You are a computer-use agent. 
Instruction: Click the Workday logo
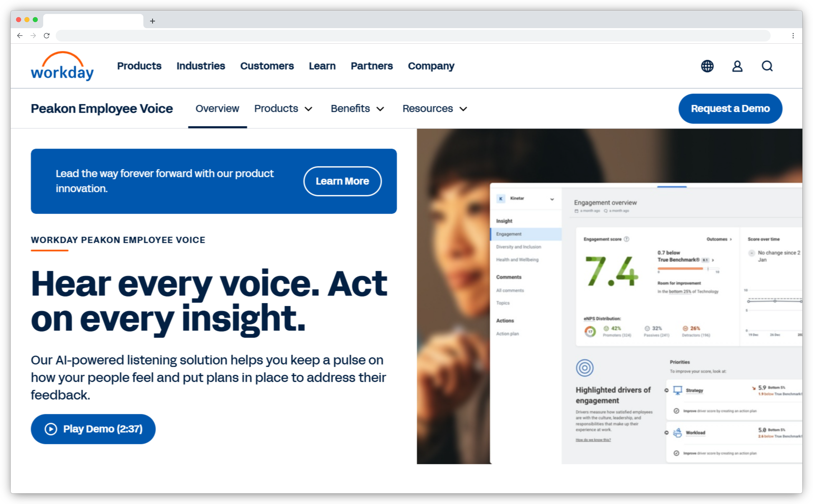(62, 66)
